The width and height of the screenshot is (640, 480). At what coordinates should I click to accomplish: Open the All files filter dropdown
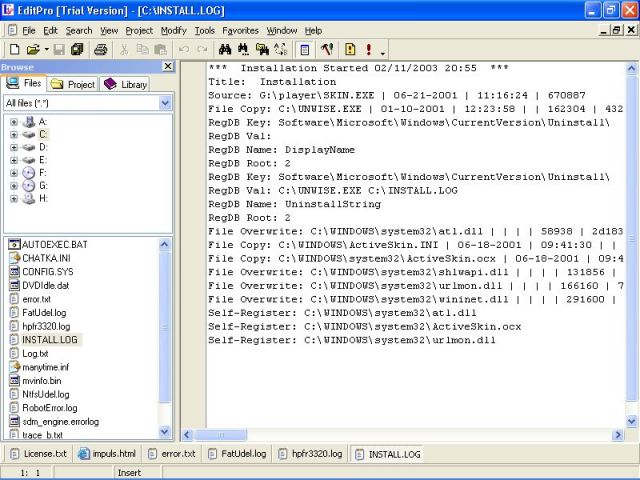pos(165,103)
